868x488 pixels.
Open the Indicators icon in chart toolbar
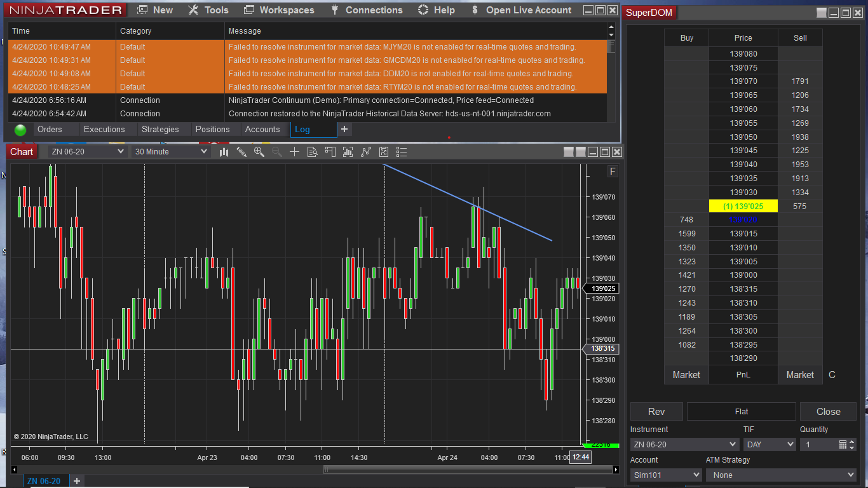coord(348,152)
